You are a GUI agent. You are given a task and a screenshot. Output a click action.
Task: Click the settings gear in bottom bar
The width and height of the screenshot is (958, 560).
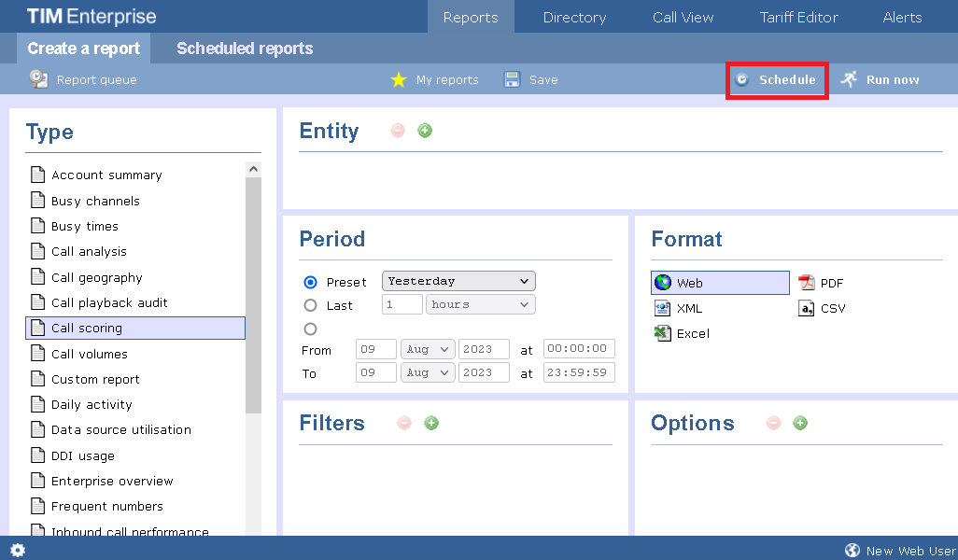(18, 551)
